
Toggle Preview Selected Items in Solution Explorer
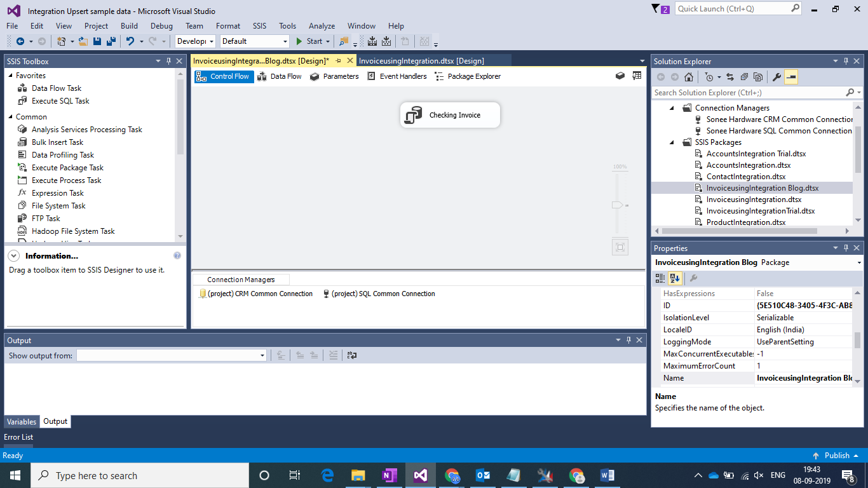tap(790, 77)
